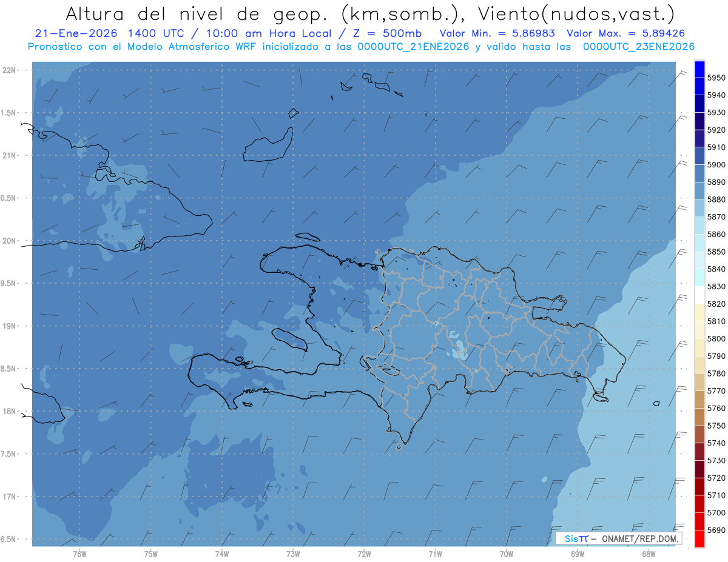The width and height of the screenshot is (728, 562).
Task: Click the colorbar label '5760'
Action: 716,408
